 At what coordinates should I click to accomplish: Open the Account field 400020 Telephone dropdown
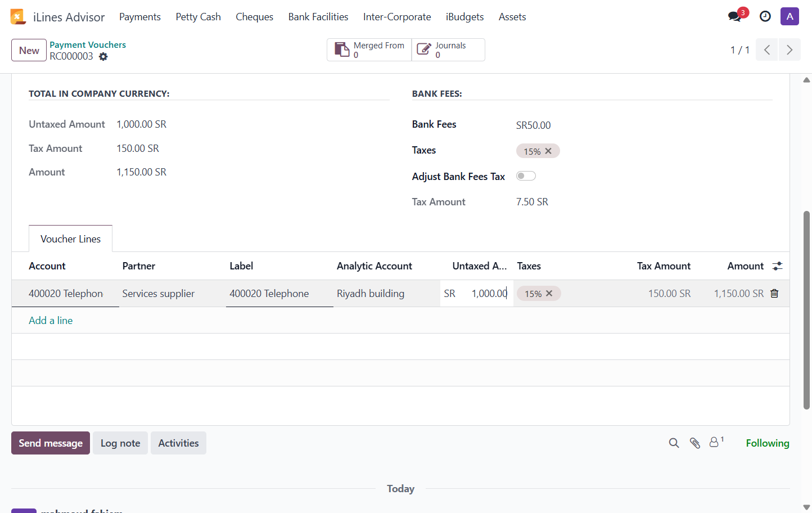[65, 294]
